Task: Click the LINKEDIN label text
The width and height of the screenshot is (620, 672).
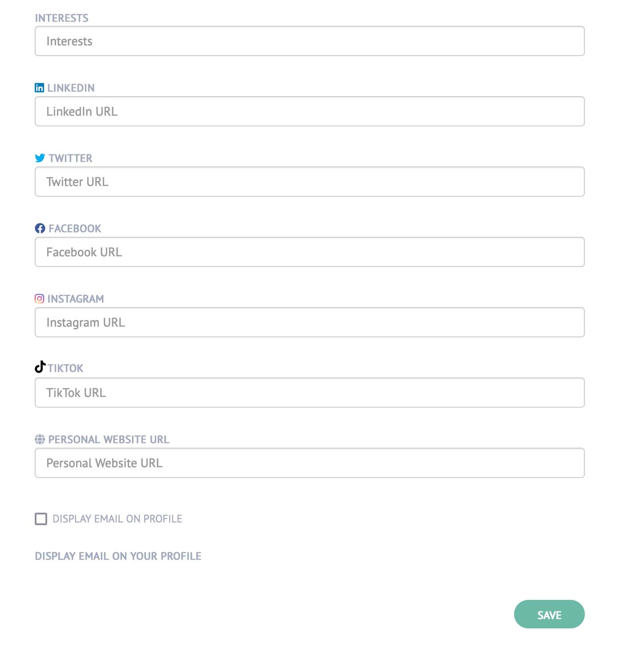Action: click(71, 88)
